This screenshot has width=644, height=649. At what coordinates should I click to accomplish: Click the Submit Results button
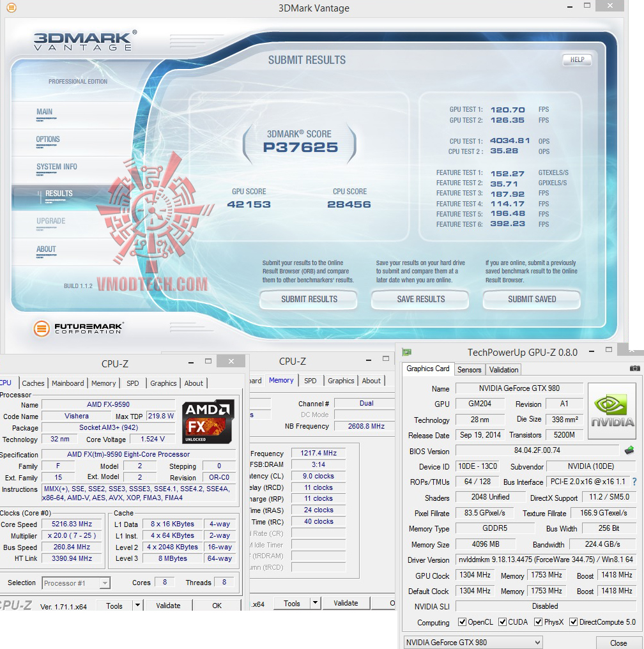pyautogui.click(x=309, y=299)
